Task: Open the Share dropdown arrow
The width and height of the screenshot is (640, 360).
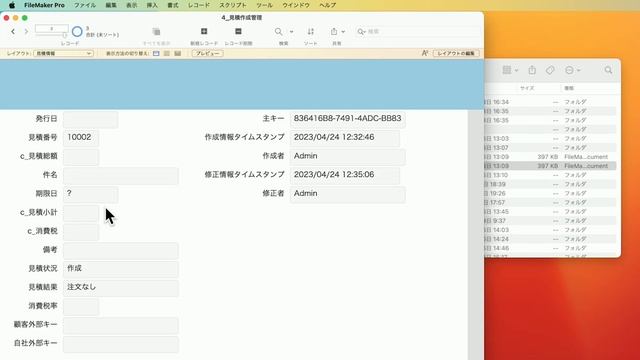Action: point(343,31)
